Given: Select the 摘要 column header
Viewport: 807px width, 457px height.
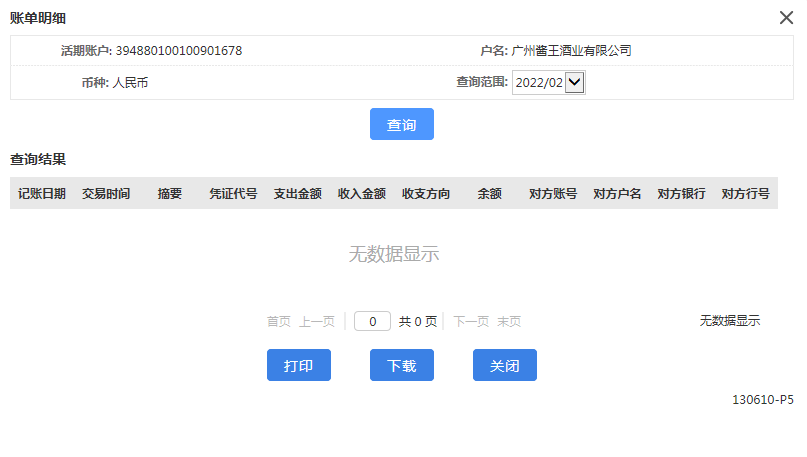Looking at the screenshot, I should 170,194.
